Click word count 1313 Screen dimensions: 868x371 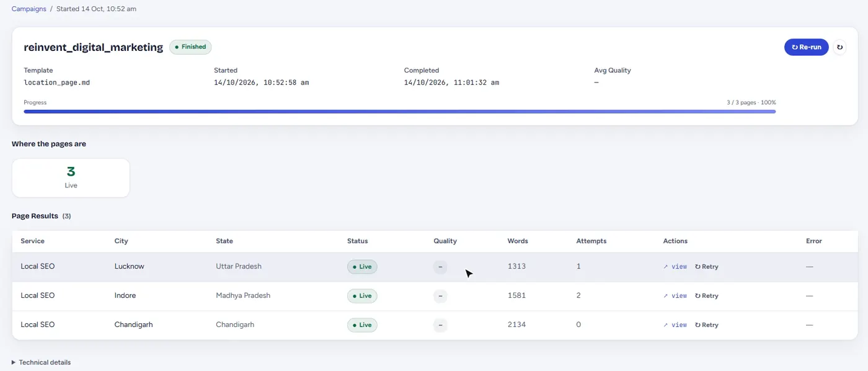pyautogui.click(x=516, y=266)
